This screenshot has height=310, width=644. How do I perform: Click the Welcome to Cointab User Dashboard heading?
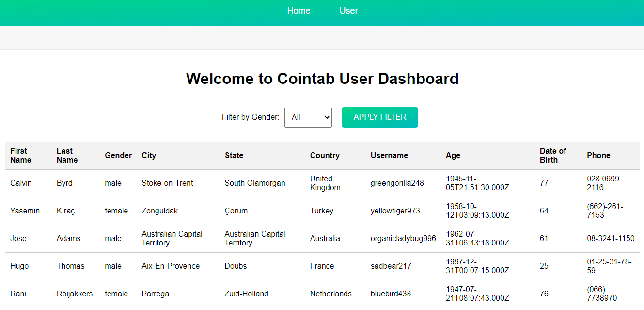coord(322,78)
